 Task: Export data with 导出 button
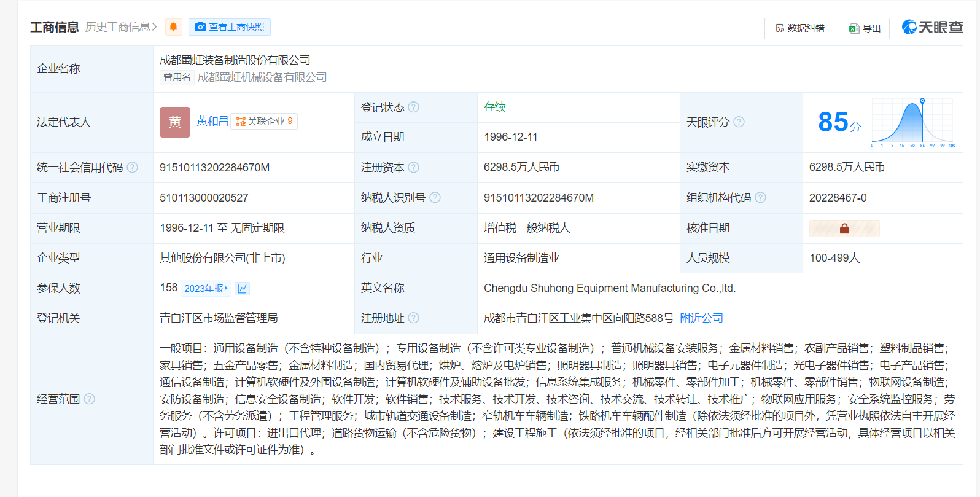tap(865, 28)
